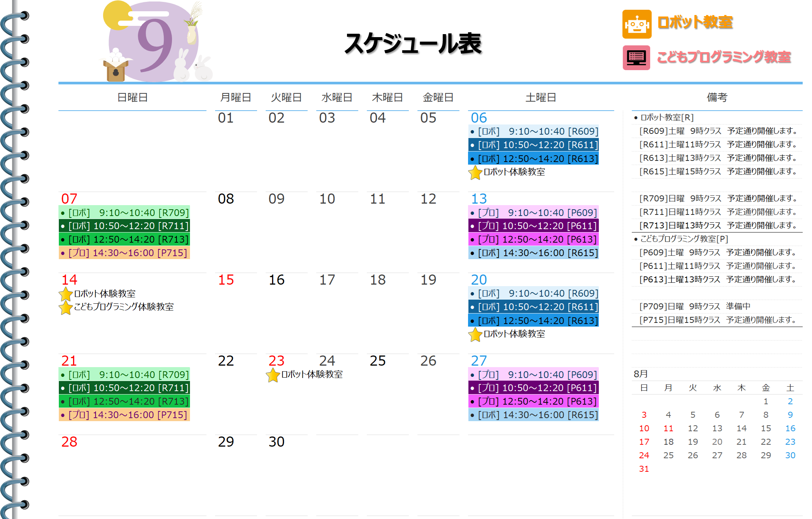
Task: Click day 07 R711 10:50 class
Action: click(124, 226)
